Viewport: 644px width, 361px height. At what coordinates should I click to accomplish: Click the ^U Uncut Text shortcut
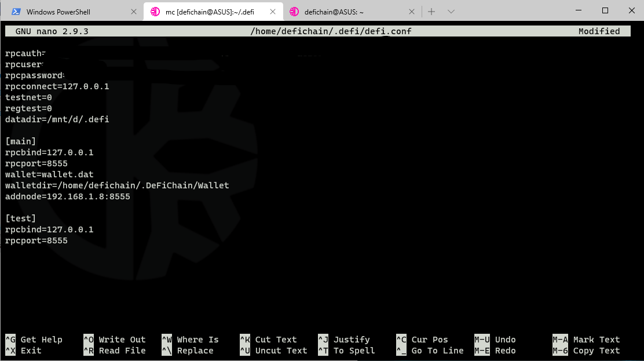(273, 351)
